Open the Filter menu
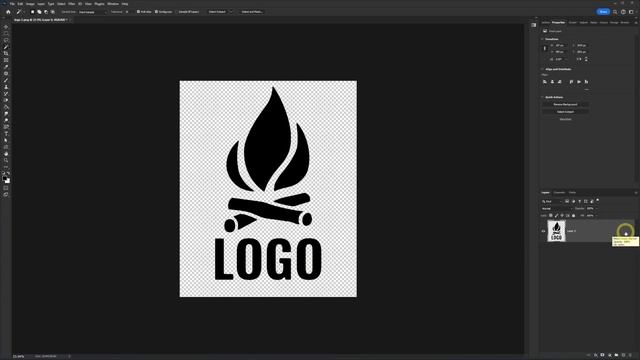 (x=72, y=4)
